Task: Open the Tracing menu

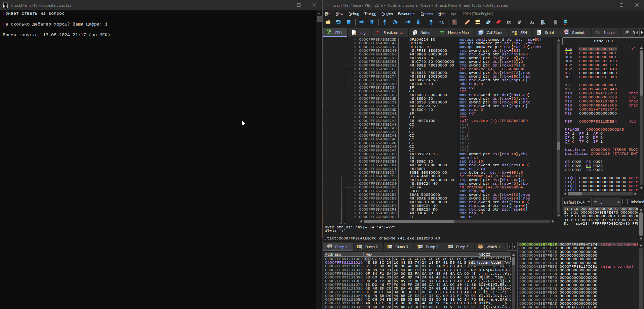Action: (x=370, y=14)
